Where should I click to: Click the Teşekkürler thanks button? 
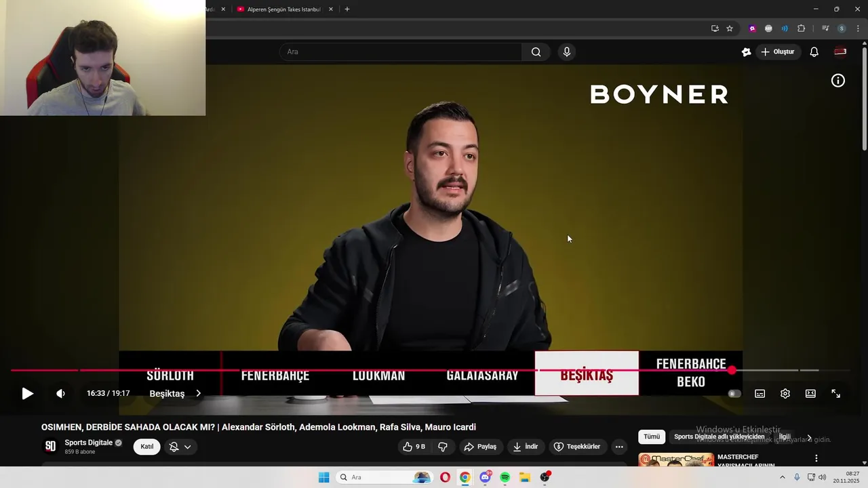coord(577,447)
